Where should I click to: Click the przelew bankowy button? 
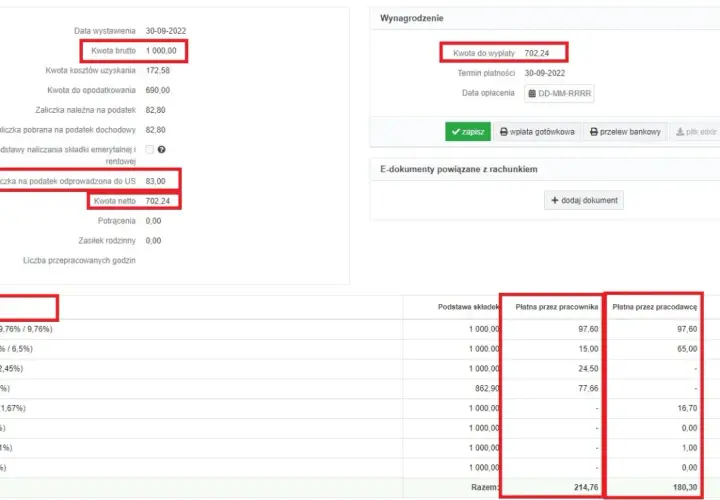625,132
